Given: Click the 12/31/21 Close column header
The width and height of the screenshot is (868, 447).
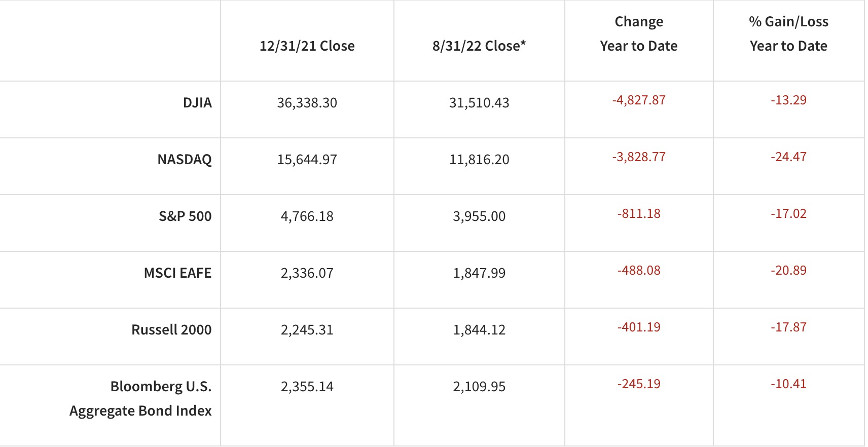Looking at the screenshot, I should (307, 46).
